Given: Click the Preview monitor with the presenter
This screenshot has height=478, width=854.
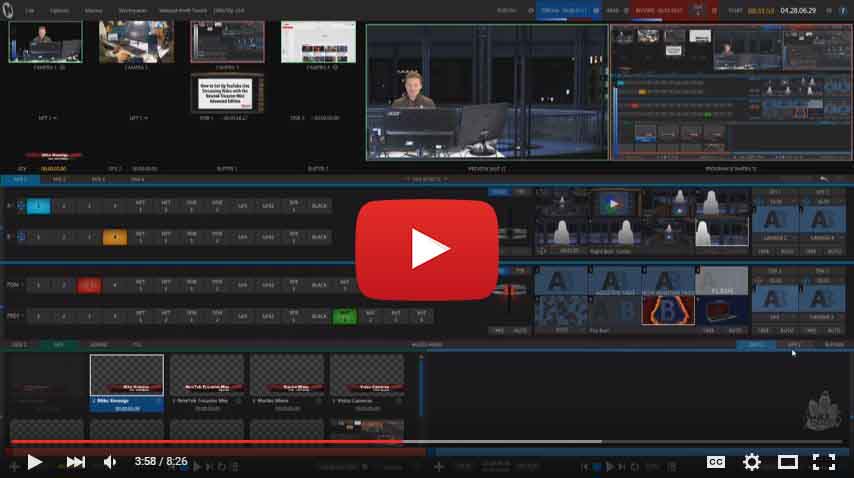Looking at the screenshot, I should [487, 92].
